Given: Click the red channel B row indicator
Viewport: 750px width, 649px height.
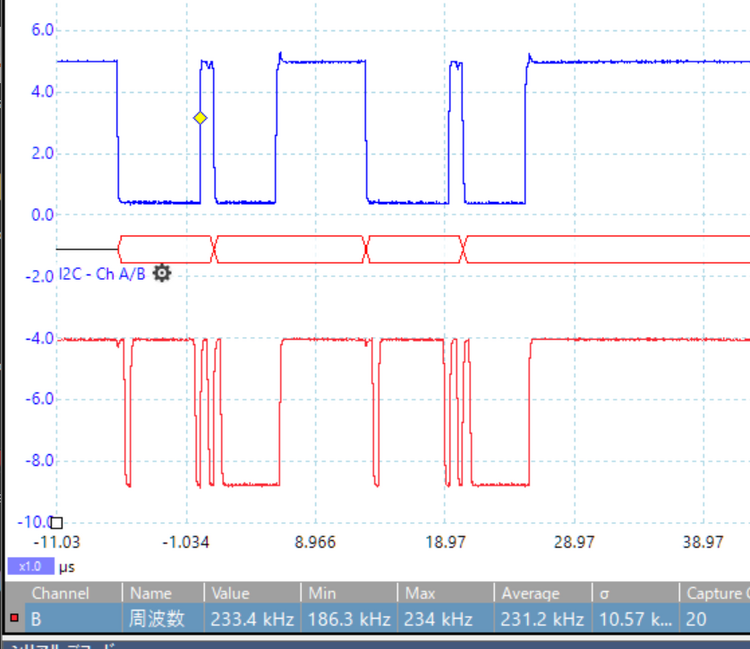Looking at the screenshot, I should click(13, 619).
